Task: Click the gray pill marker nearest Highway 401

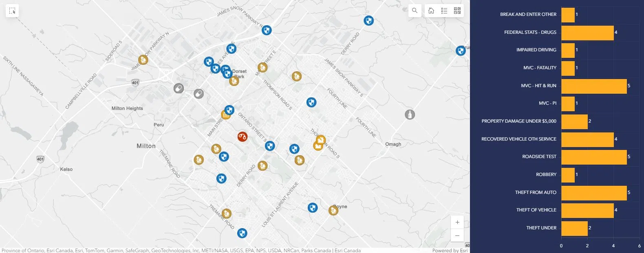Action: pos(179,88)
